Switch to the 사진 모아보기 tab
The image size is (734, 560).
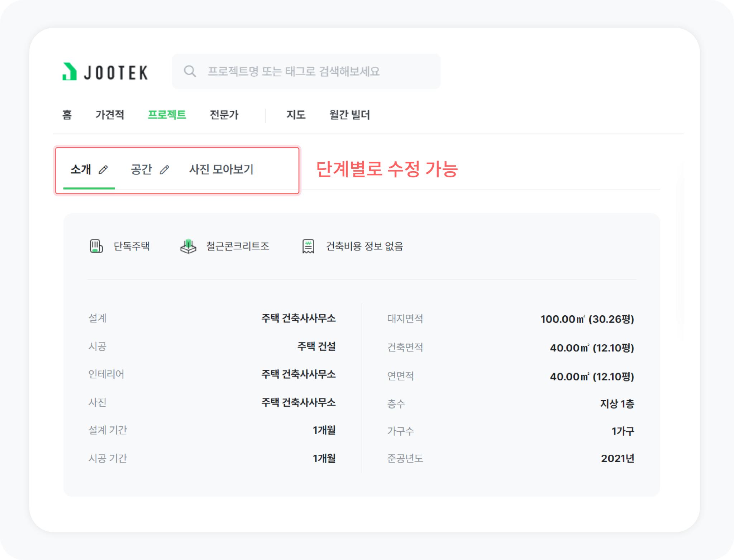click(221, 169)
